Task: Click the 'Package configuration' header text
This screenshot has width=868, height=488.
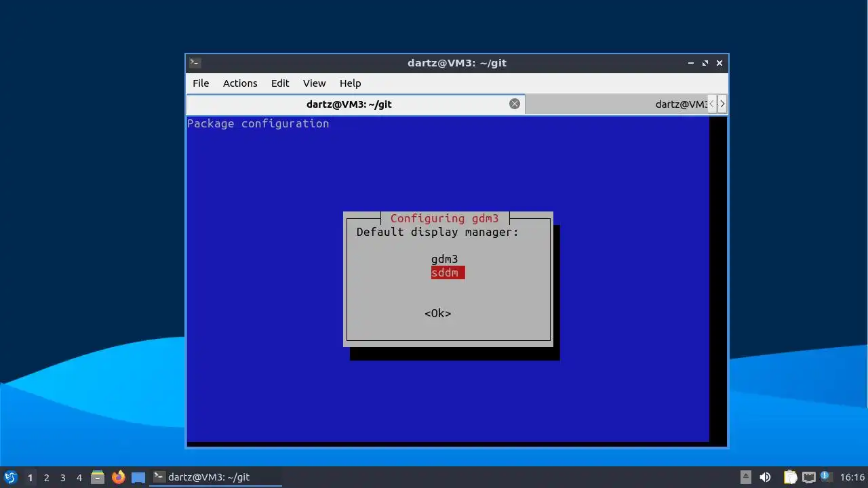Action: [258, 123]
